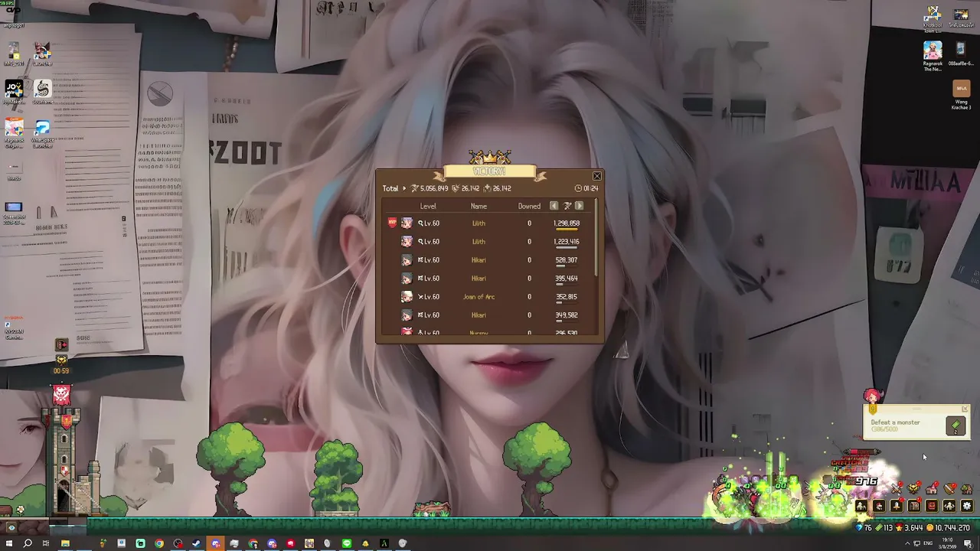Switch the ENG input language

point(928,543)
